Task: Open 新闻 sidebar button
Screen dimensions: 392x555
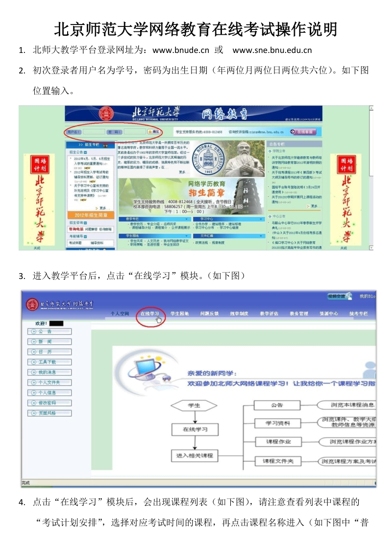Action: point(49,342)
